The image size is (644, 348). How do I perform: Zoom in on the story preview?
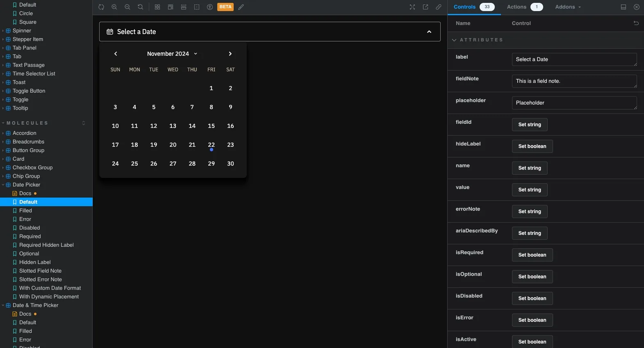click(114, 7)
